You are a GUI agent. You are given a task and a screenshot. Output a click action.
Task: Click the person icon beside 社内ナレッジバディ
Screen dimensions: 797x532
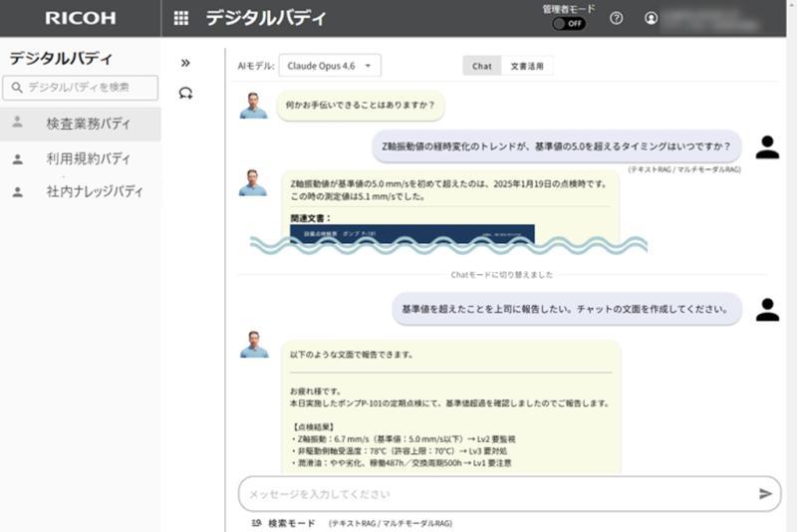[x=17, y=192]
